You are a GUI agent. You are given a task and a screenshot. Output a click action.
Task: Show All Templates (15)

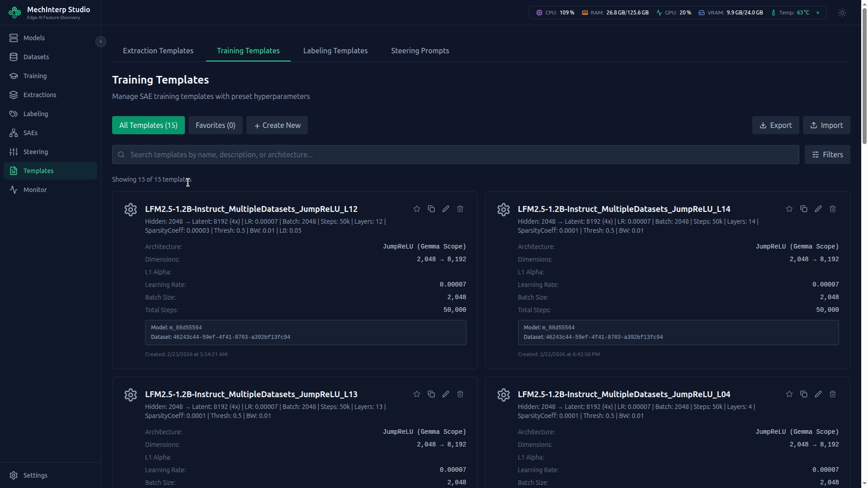pos(148,125)
